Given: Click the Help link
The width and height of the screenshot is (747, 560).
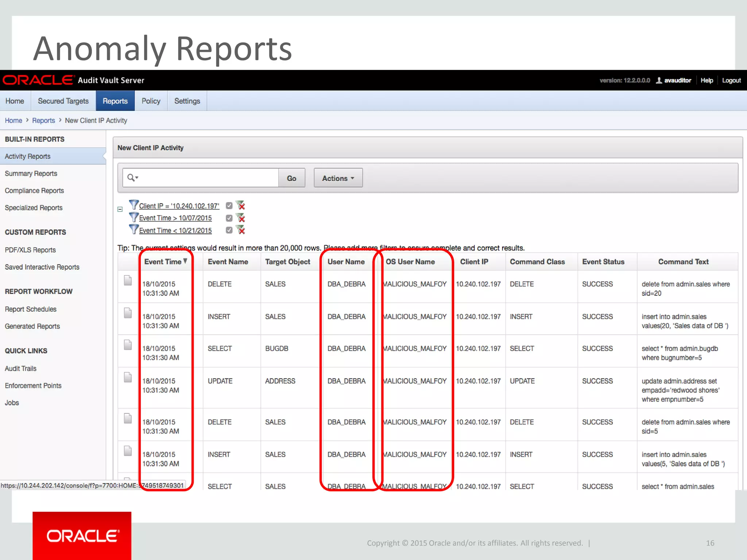Looking at the screenshot, I should (707, 80).
